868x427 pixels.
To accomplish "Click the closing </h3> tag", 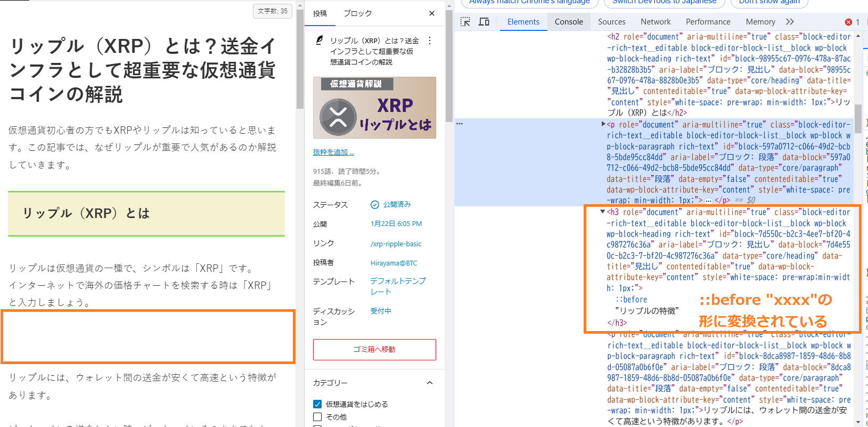I will click(x=617, y=323).
